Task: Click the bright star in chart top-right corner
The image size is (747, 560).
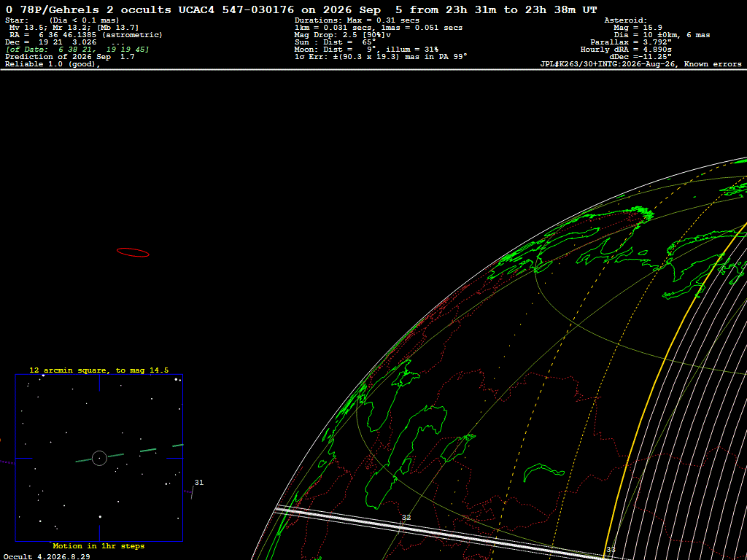Action: 177,379
